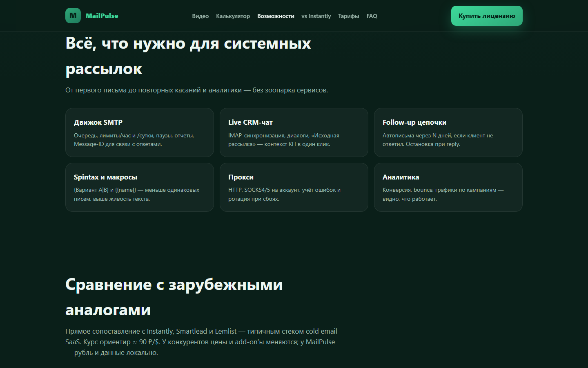Select the Прокси card title
The height and width of the screenshot is (368, 588).
(x=241, y=177)
